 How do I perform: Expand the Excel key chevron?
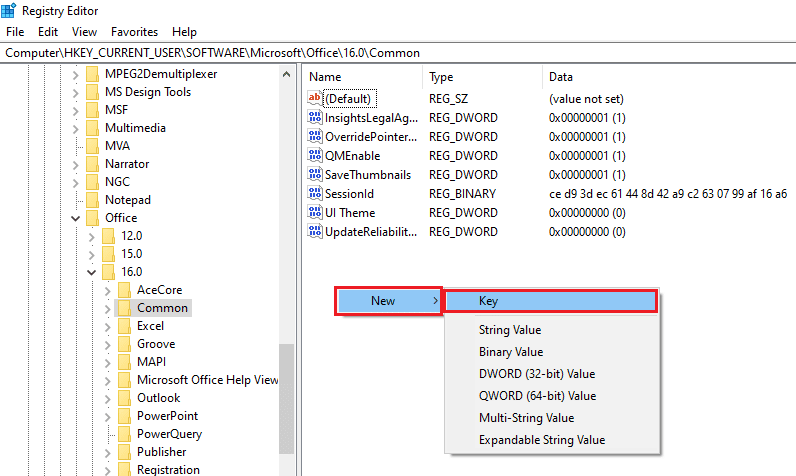point(108,326)
